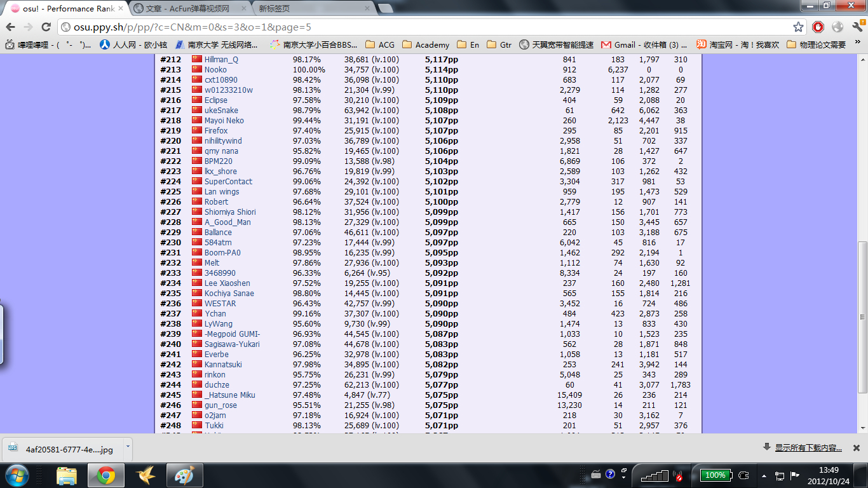Open the 哔哩哔哩 bookmark
Image resolution: width=868 pixels, height=488 pixels.
[x=48, y=45]
